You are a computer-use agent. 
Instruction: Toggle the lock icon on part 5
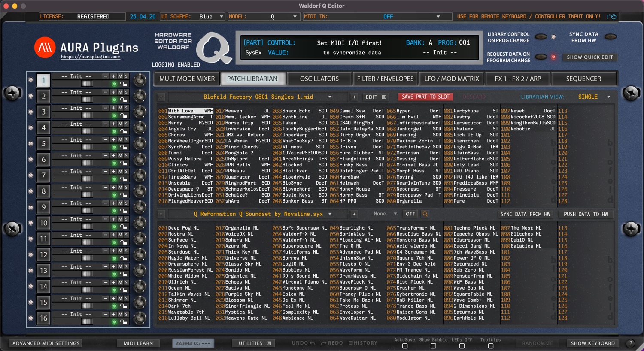click(123, 148)
